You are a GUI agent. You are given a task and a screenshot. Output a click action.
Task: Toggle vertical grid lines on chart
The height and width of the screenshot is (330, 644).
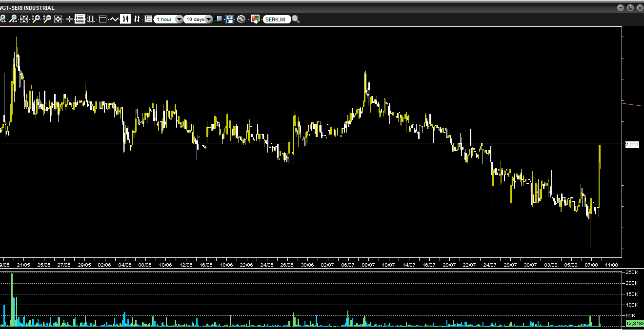point(91,19)
